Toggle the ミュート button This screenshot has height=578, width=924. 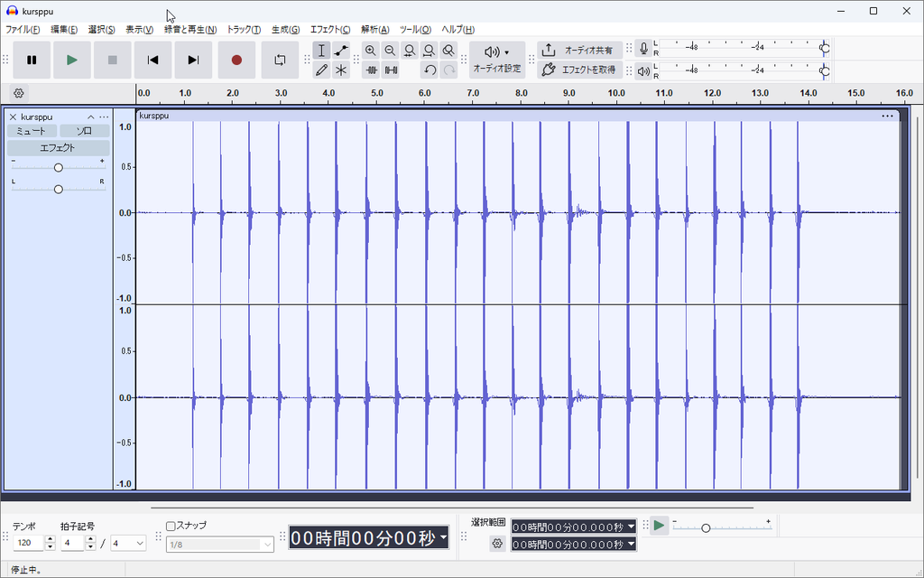click(x=32, y=131)
